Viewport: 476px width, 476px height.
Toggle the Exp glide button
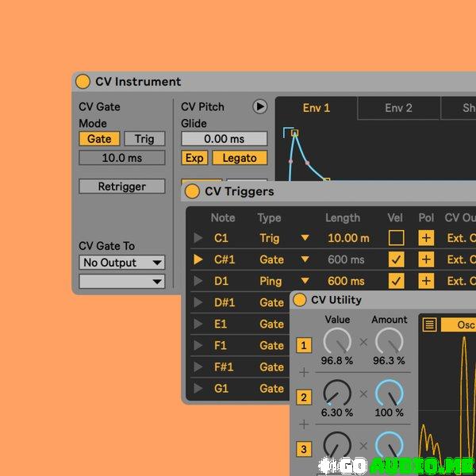(194, 158)
